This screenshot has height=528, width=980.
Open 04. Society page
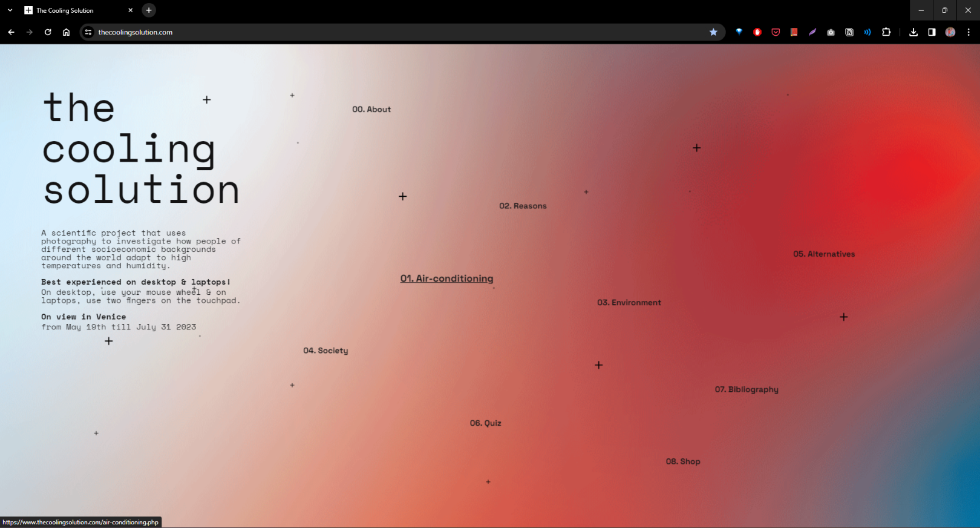coord(325,351)
